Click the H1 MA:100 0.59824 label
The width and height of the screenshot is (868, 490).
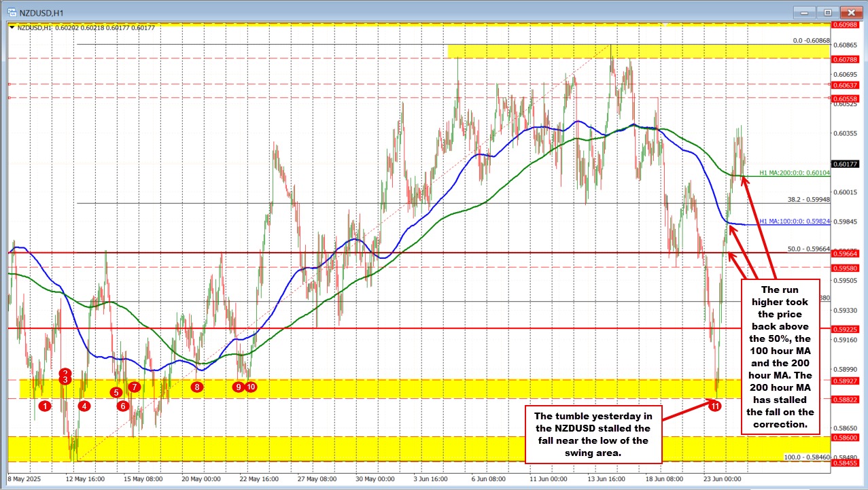pyautogui.click(x=793, y=221)
